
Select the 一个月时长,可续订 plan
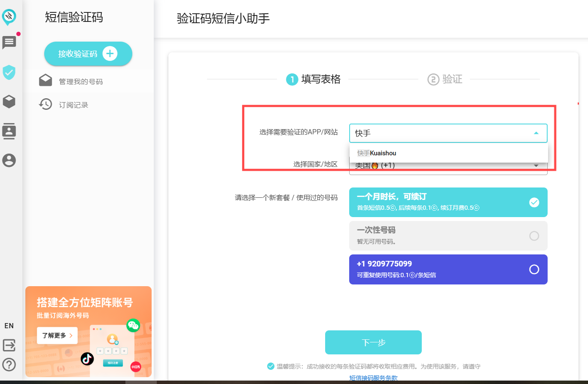click(448, 202)
